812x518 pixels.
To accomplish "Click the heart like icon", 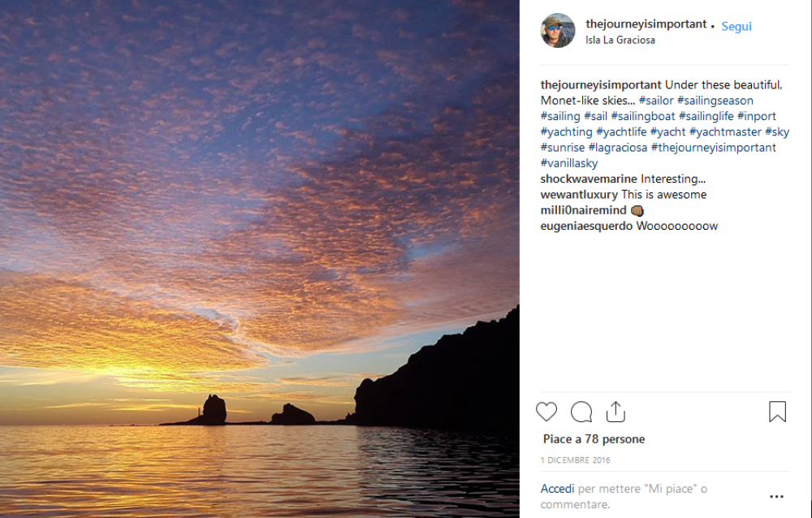I will (546, 412).
